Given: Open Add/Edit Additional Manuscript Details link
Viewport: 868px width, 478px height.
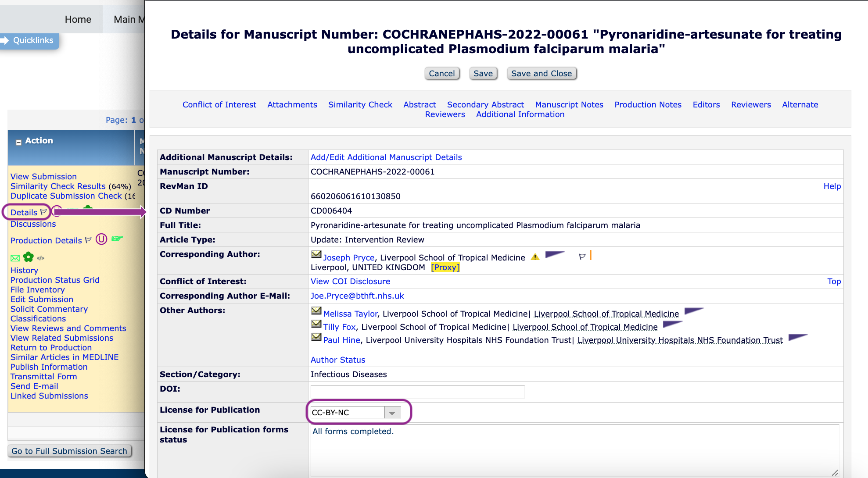Looking at the screenshot, I should coord(386,157).
